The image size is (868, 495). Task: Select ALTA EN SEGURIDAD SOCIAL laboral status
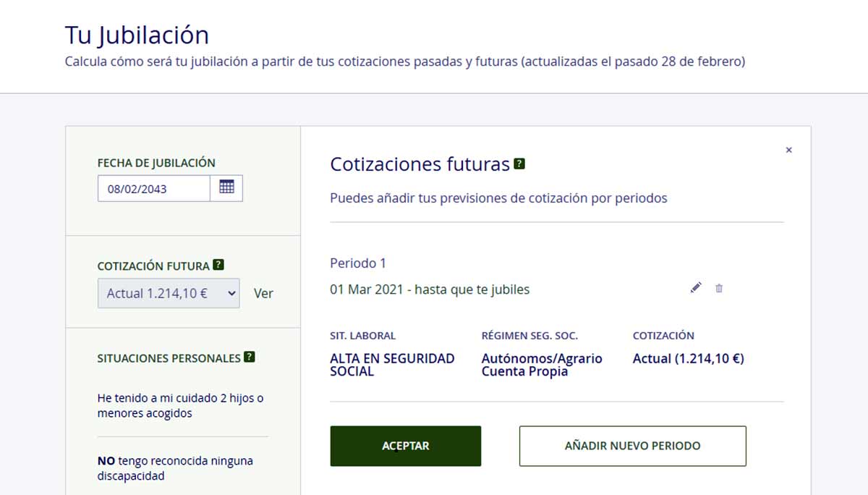click(392, 365)
